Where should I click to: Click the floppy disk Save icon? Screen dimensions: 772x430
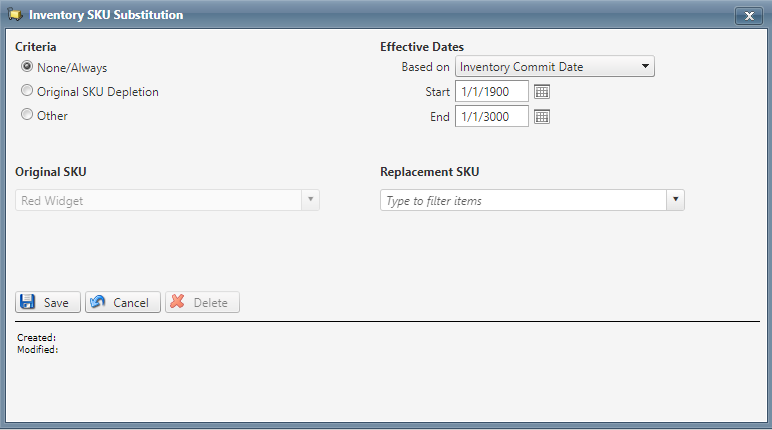coord(28,302)
